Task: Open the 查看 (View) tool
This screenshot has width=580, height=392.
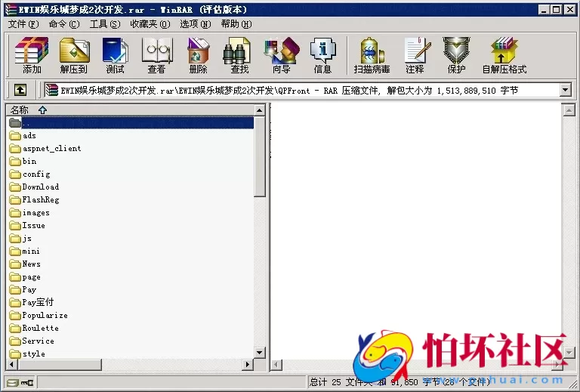Action: pos(156,55)
